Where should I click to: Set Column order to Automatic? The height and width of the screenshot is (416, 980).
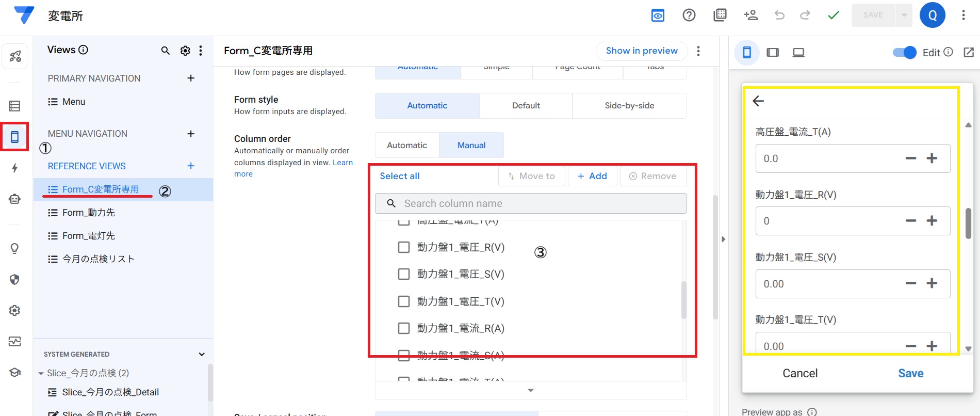click(x=407, y=145)
